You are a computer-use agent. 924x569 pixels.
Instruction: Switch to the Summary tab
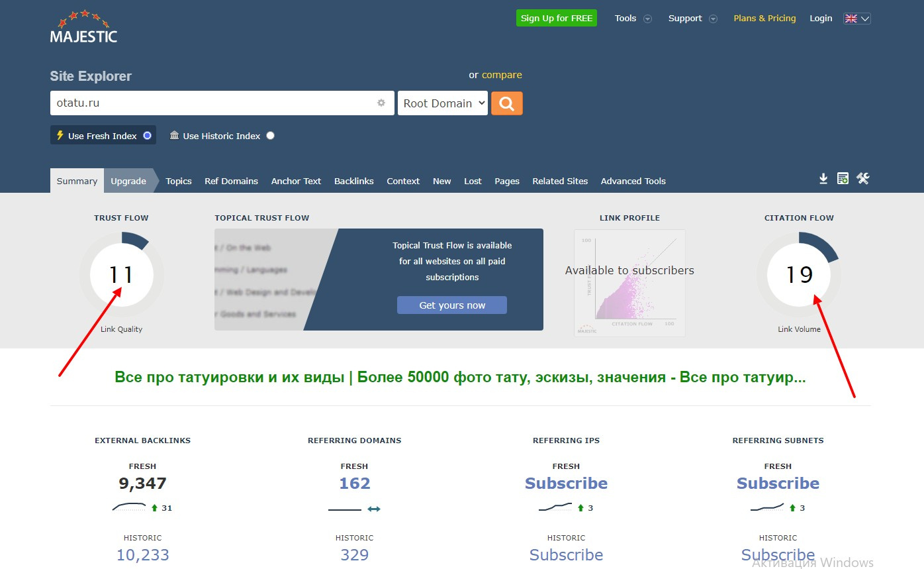click(x=77, y=181)
